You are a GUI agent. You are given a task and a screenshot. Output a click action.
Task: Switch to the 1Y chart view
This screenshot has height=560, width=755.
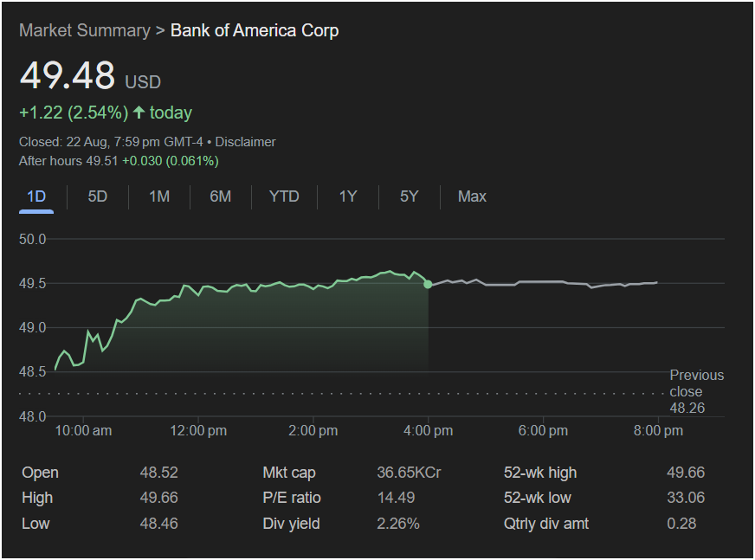tap(348, 196)
